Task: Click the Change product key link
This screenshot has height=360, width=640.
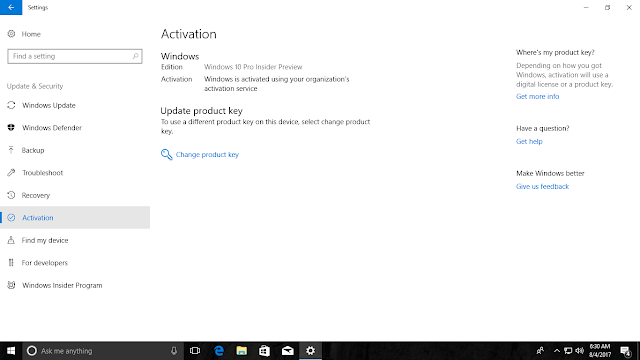Action: 207,155
